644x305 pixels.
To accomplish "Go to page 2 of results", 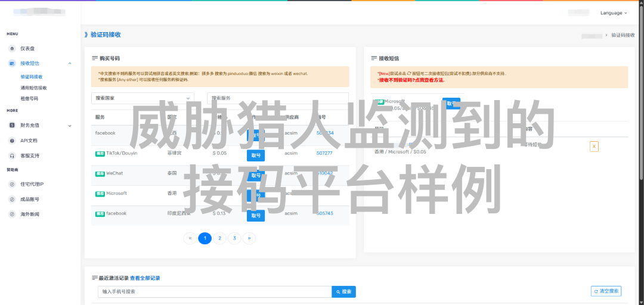I will tap(219, 238).
